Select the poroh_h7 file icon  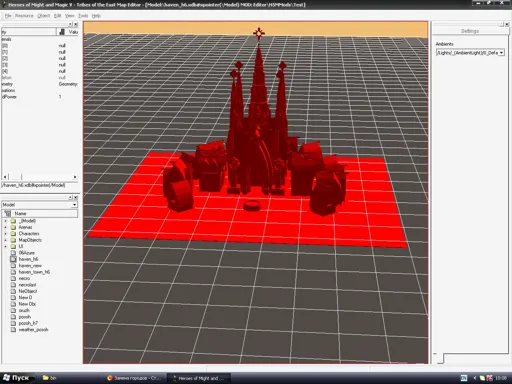point(13,323)
